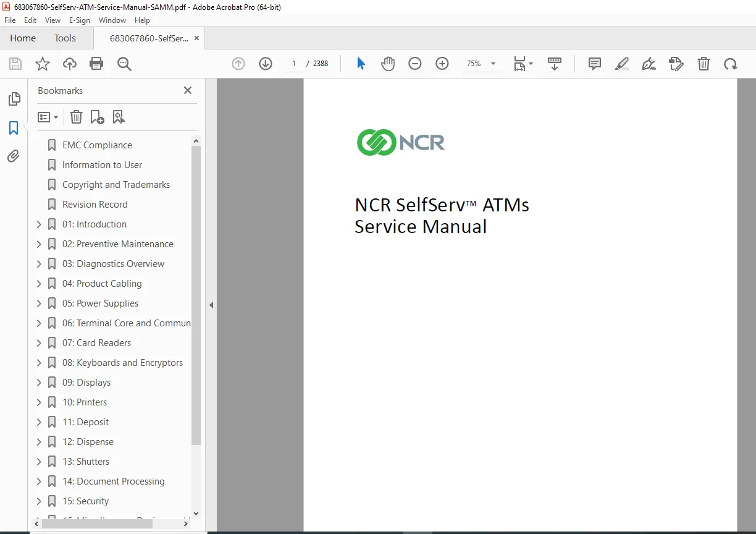Click the Delete page trash icon in toolbar
756x534 pixels.
703,64
